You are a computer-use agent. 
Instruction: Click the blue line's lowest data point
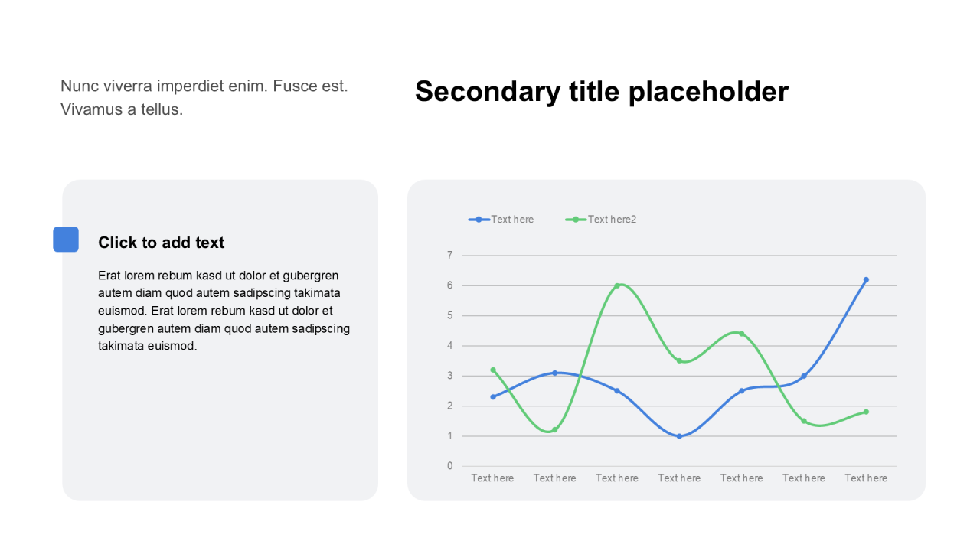[x=679, y=436]
